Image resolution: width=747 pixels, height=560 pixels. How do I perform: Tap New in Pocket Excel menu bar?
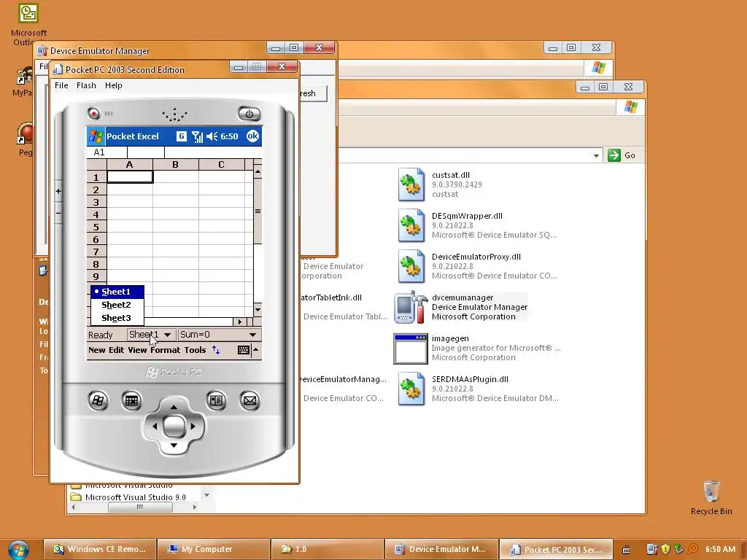97,350
